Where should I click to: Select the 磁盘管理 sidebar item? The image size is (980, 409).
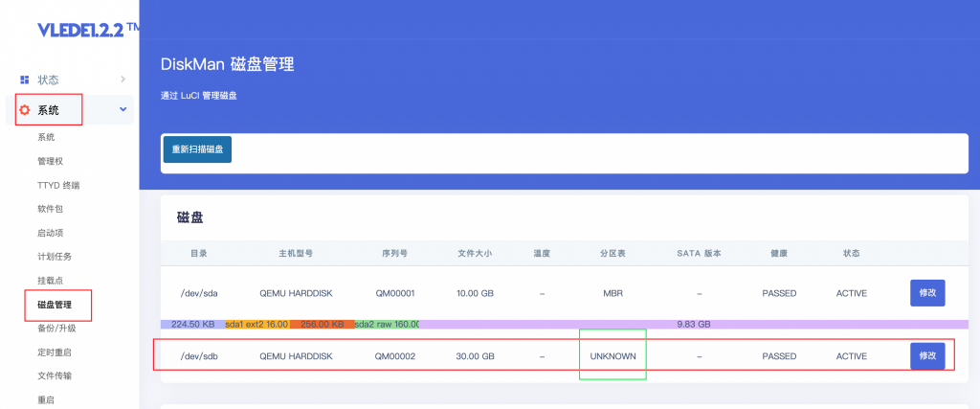click(55, 305)
